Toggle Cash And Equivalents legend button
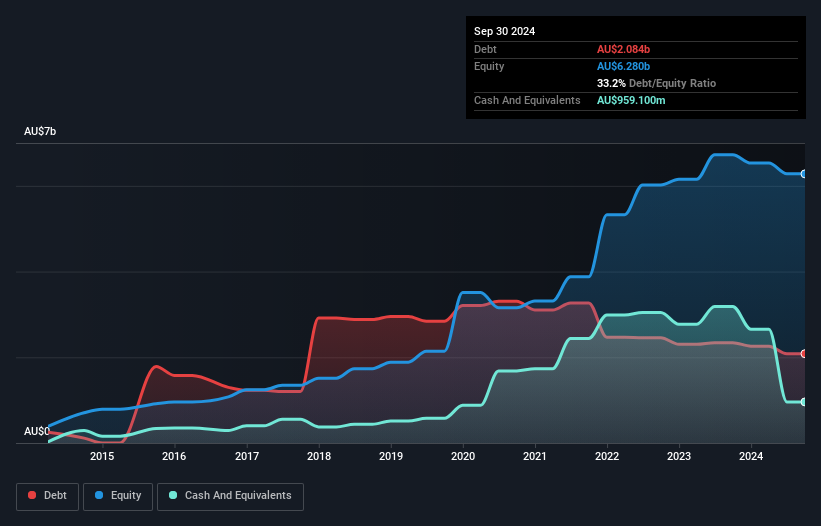The width and height of the screenshot is (821, 526). 230,496
